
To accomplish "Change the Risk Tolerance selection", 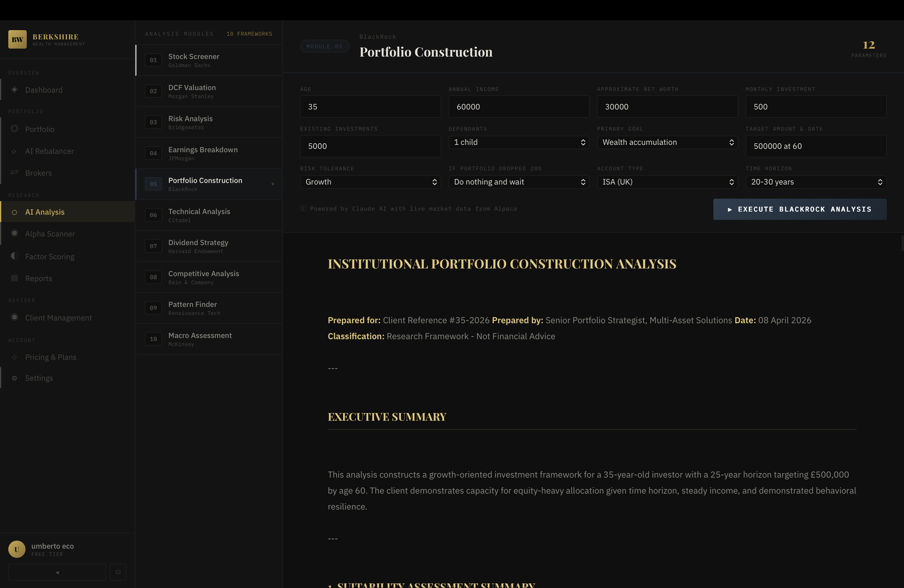I will [370, 182].
